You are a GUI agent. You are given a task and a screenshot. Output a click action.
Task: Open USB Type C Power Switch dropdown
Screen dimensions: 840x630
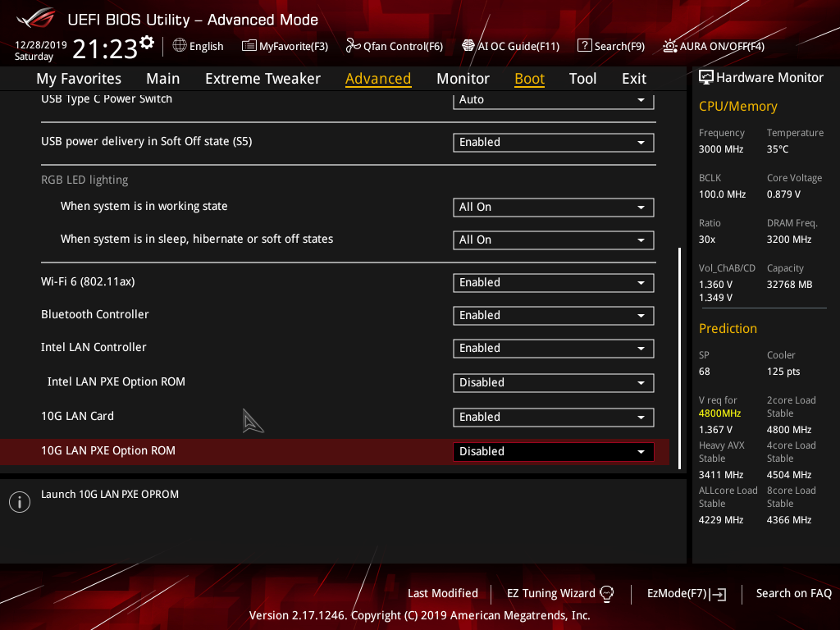pyautogui.click(x=554, y=100)
